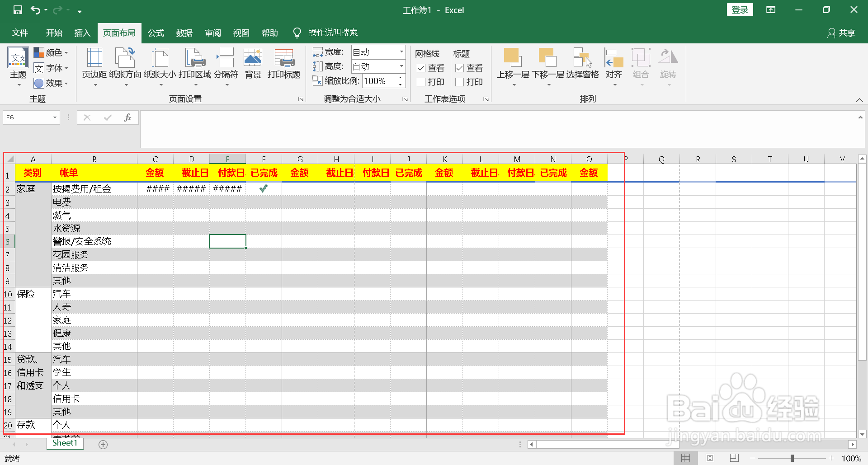Open the 宽度 (Width) dropdown

click(x=401, y=52)
